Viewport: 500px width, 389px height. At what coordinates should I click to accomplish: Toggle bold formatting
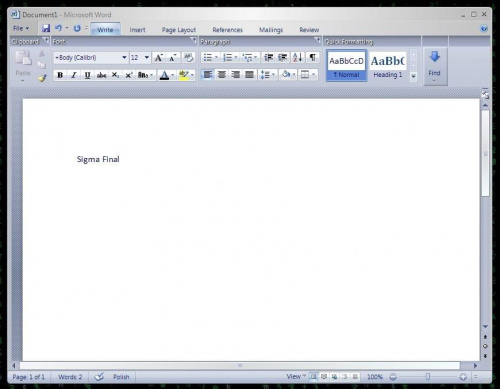[60, 75]
